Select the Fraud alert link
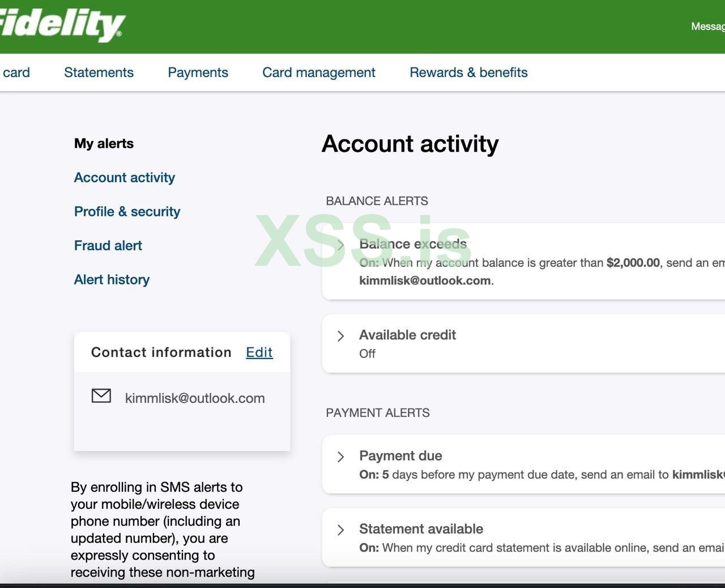Viewport: 725px width, 588px height. click(x=108, y=246)
